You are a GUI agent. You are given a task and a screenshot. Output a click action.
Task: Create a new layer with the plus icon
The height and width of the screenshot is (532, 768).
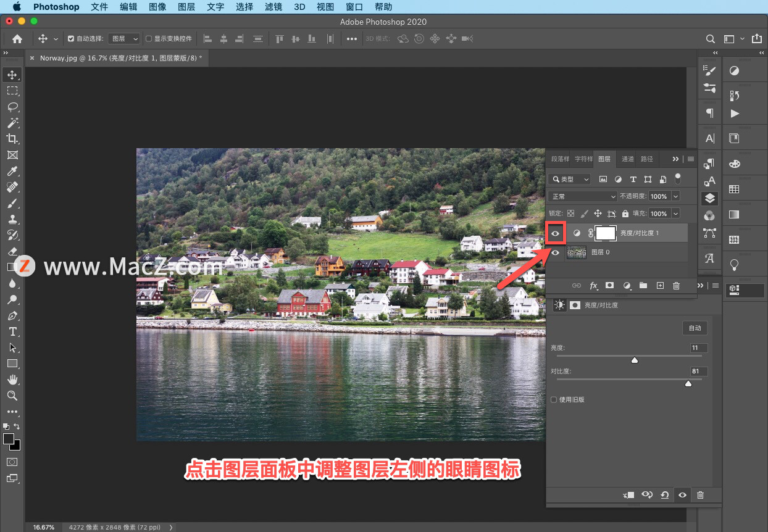[660, 286]
